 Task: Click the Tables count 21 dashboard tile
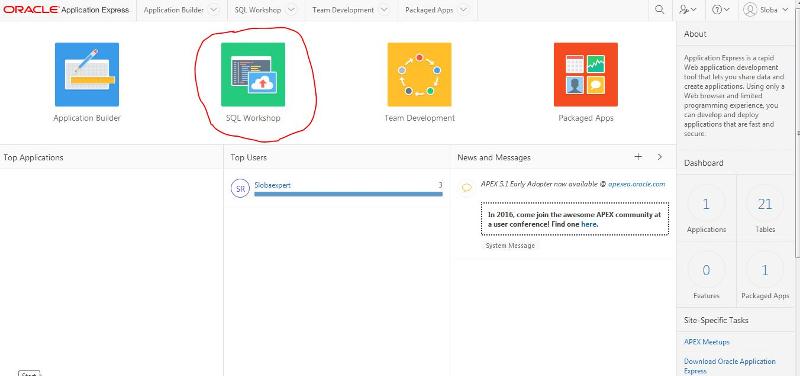(x=765, y=209)
